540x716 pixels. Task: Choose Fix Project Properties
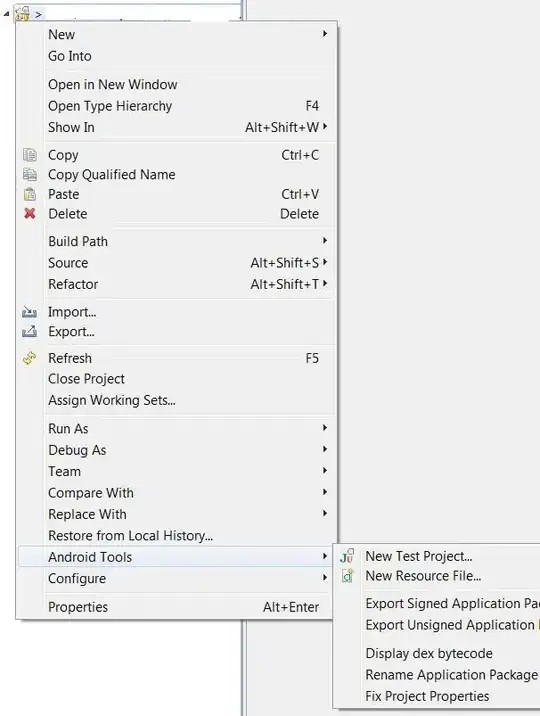pyautogui.click(x=427, y=696)
